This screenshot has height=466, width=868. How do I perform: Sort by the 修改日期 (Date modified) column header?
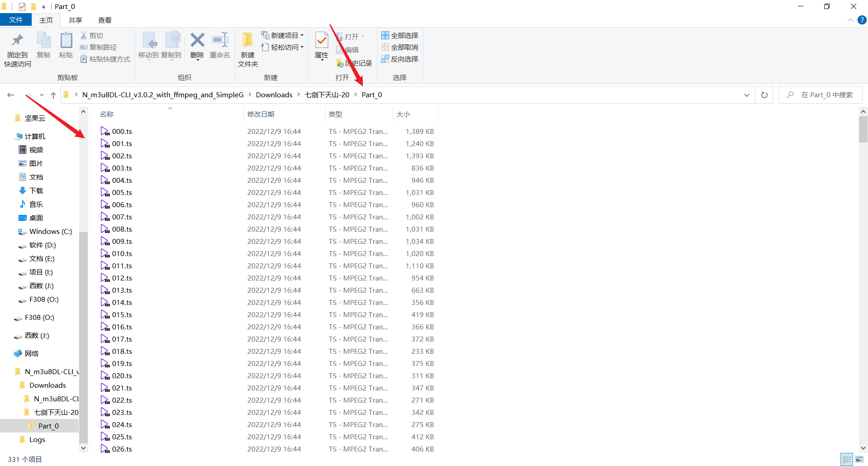[284, 114]
